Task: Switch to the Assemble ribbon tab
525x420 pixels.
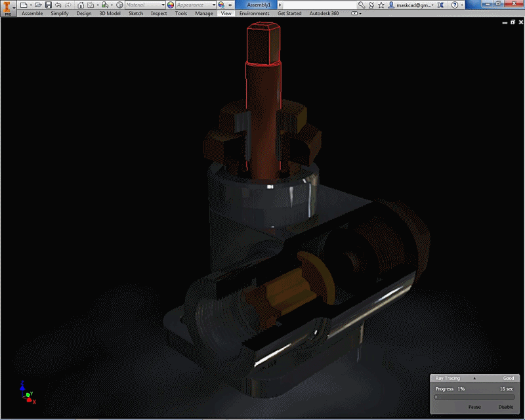Action: click(32, 13)
